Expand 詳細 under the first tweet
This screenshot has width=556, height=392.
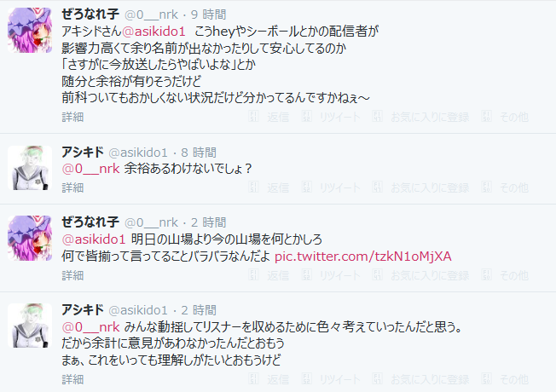[72, 117]
